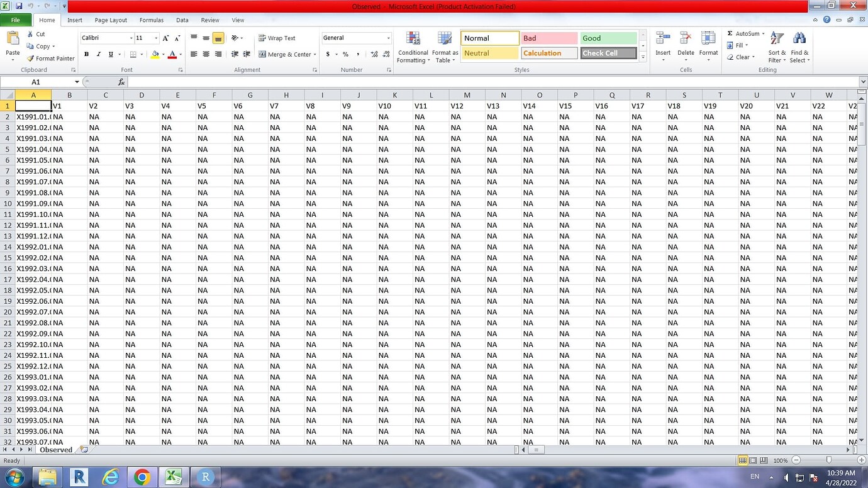Click the Increase Decimal icon
The height and width of the screenshot is (488, 868).
click(373, 55)
